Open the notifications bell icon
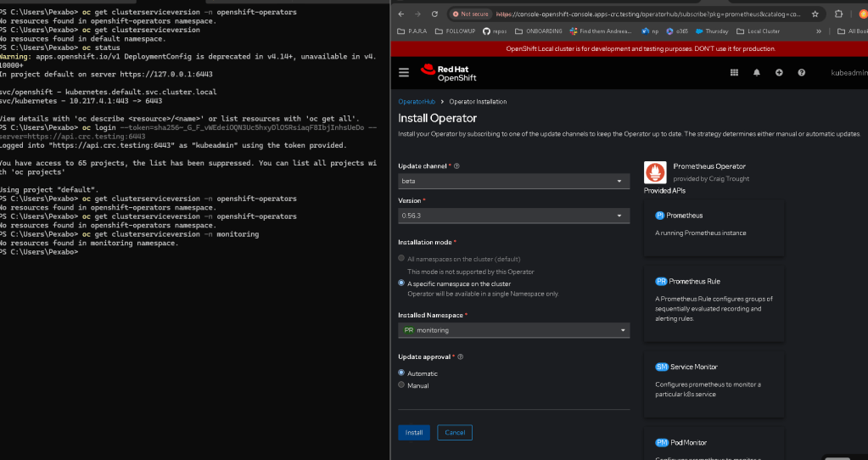Viewport: 868px width, 460px height. point(756,72)
